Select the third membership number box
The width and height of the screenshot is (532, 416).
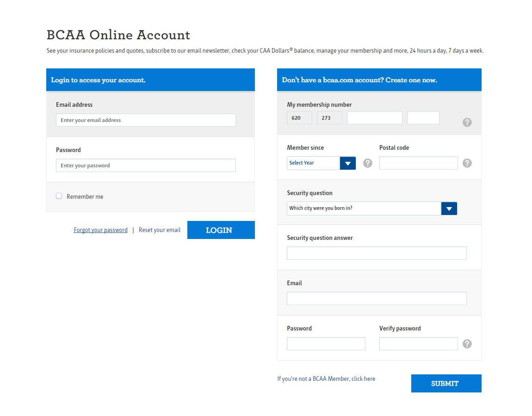[x=374, y=118]
